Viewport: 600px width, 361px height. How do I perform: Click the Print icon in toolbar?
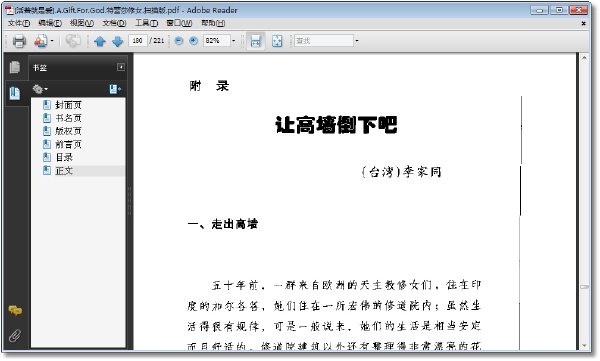19,41
